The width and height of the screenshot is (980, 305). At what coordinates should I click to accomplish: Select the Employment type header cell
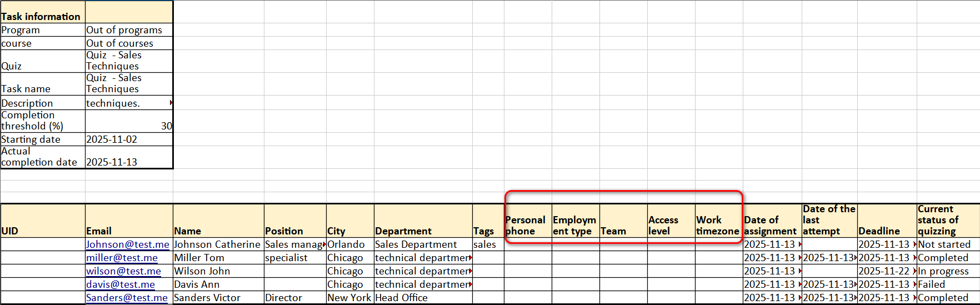[x=575, y=226]
